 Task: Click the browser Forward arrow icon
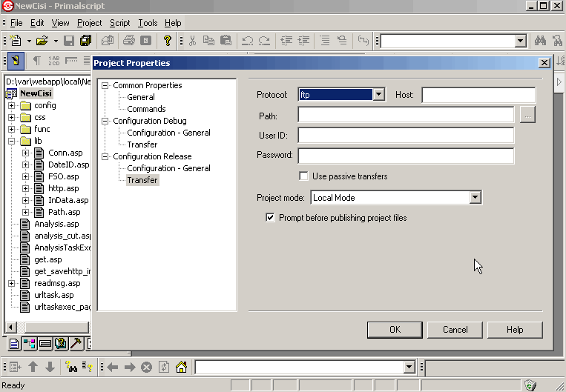pyautogui.click(x=130, y=367)
